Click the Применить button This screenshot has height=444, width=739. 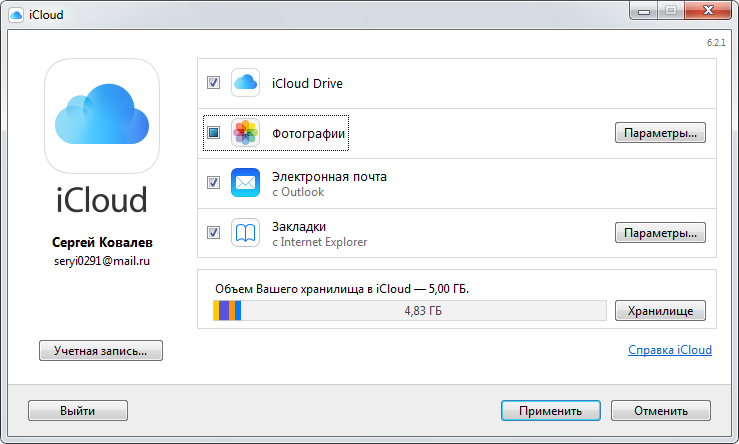550,411
